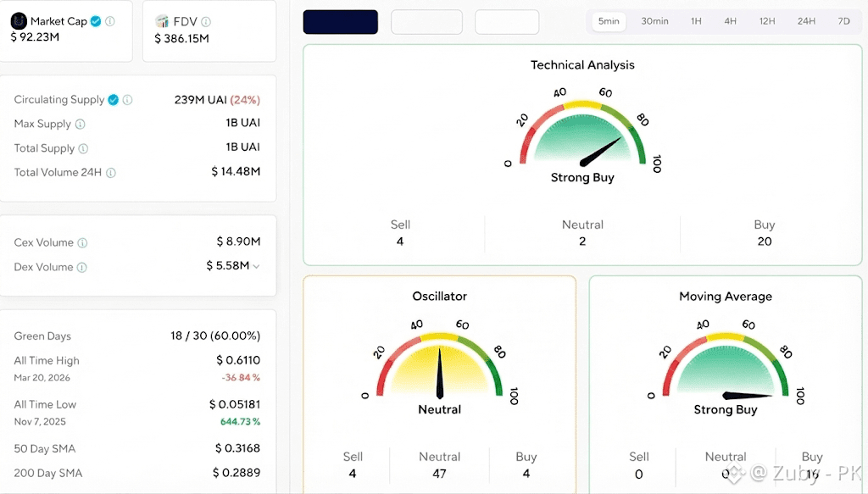
Task: Open the Total Supply info icon
Action: coord(83,148)
